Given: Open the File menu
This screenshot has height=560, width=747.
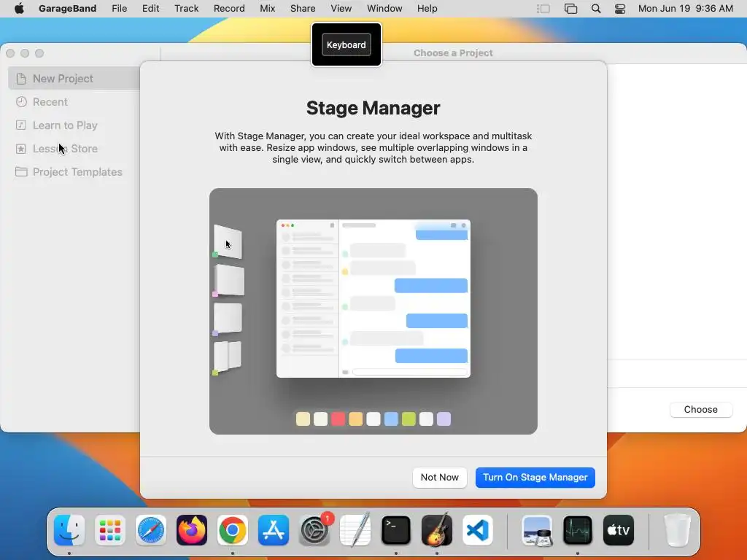Looking at the screenshot, I should (x=119, y=9).
